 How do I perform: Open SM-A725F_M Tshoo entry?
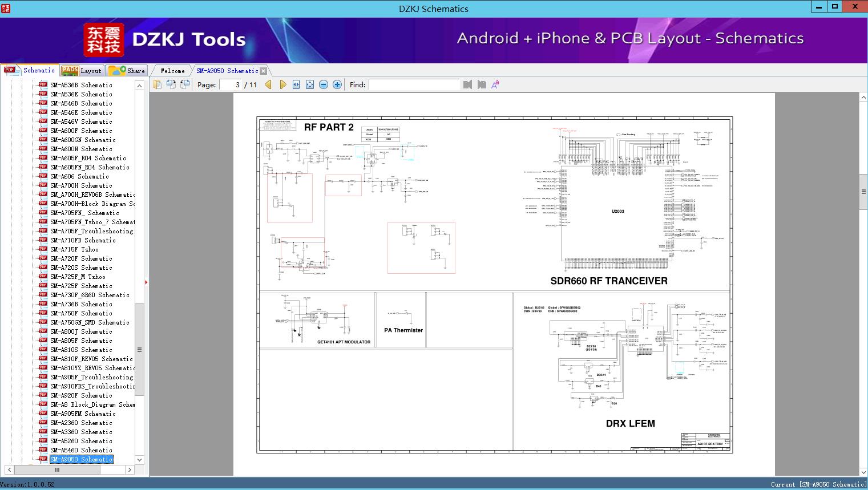(78, 277)
